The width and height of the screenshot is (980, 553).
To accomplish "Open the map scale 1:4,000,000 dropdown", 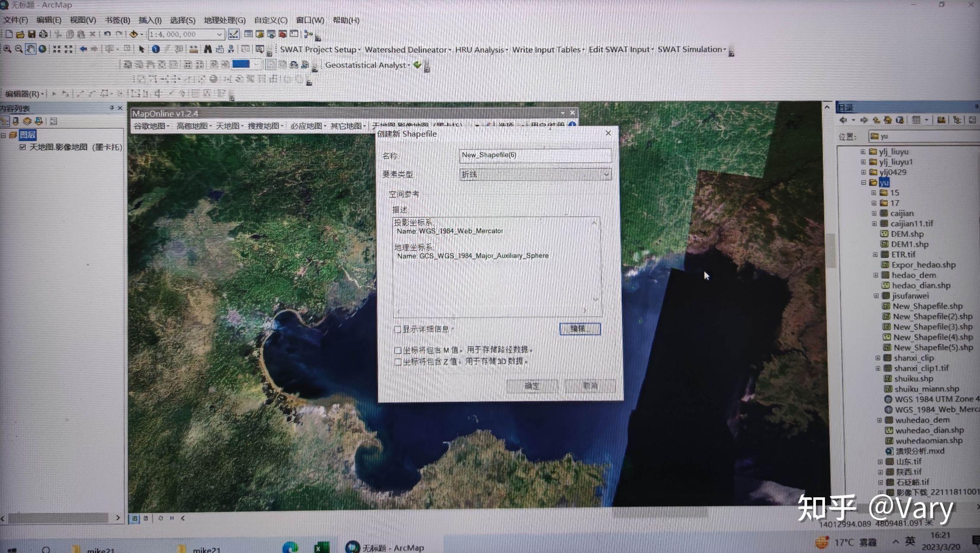I will pos(219,35).
